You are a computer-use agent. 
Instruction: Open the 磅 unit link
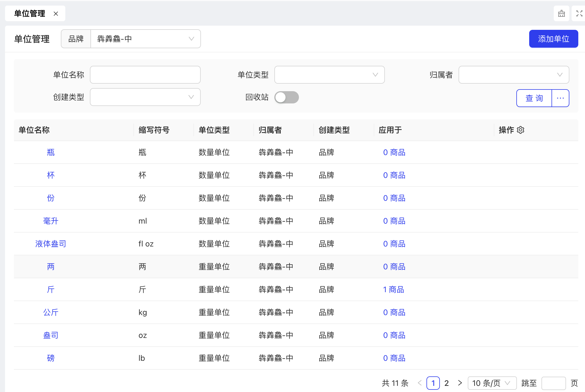pyautogui.click(x=51, y=358)
